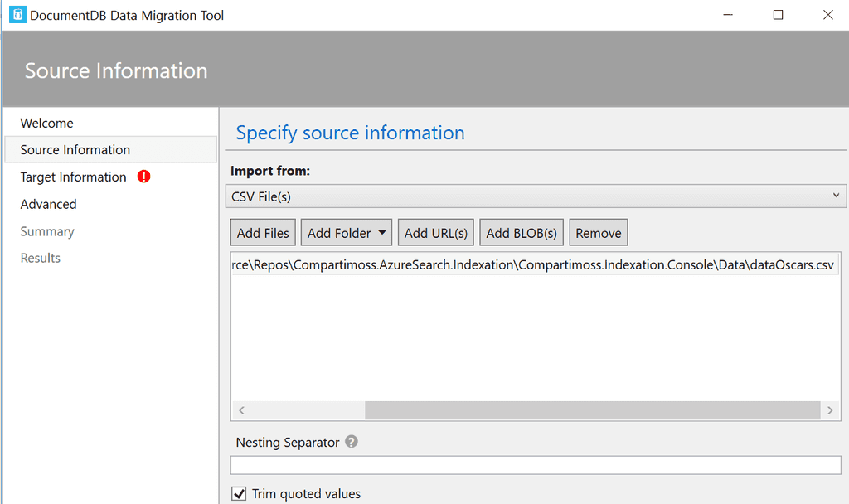Expand the Add Folder dropdown arrow

click(x=382, y=233)
